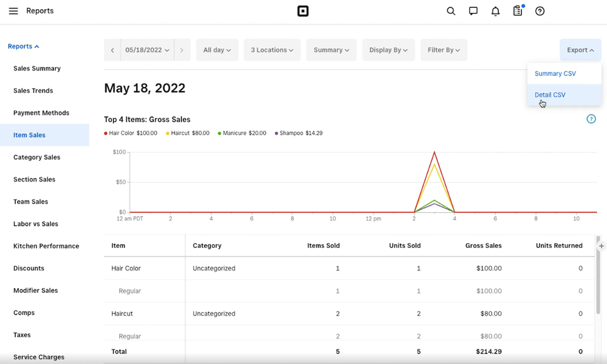Expand the 3 Locations dropdown
The image size is (607, 364).
tap(272, 50)
